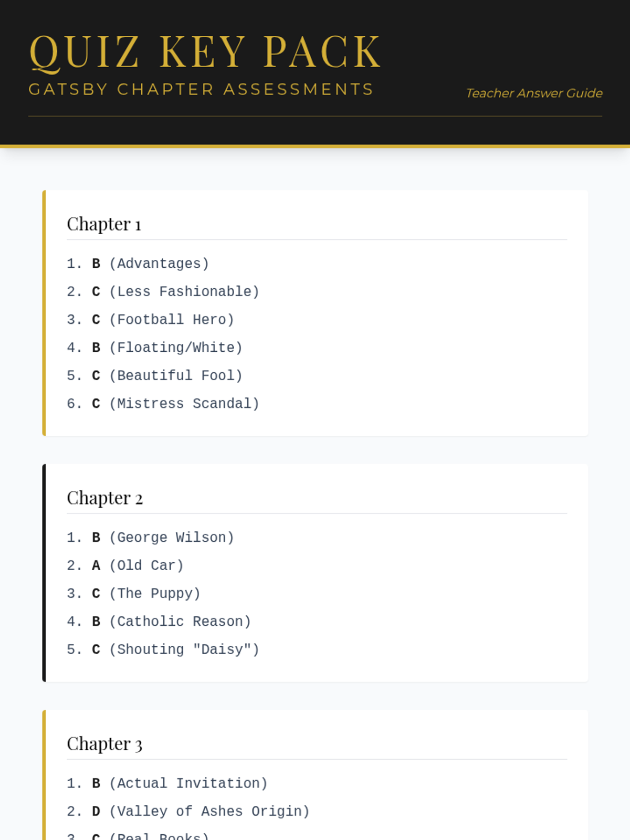Viewport: 630px width, 840px height.
Task: Select the Beautiful Fool answer
Action: point(155,375)
